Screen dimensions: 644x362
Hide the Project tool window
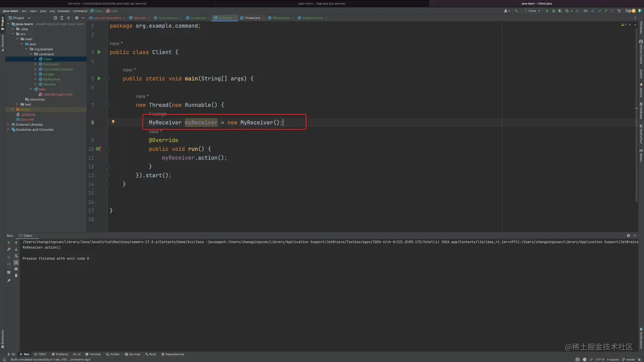[x=83, y=18]
